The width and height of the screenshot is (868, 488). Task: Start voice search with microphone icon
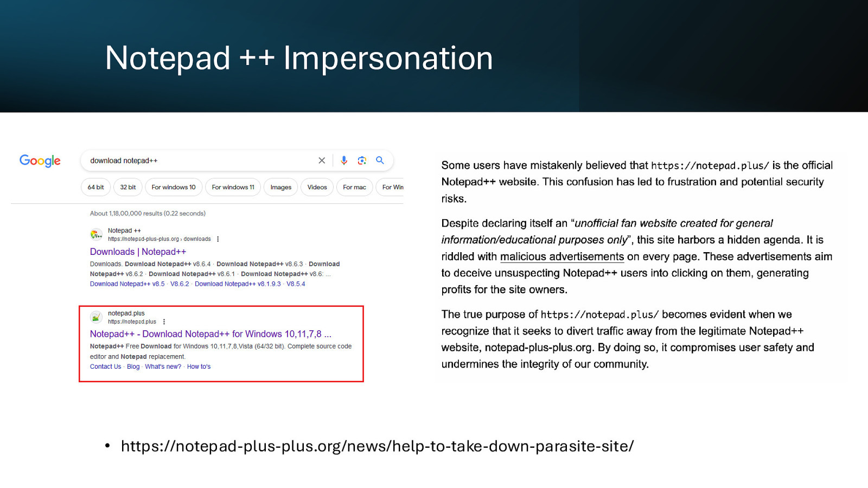tap(344, 160)
